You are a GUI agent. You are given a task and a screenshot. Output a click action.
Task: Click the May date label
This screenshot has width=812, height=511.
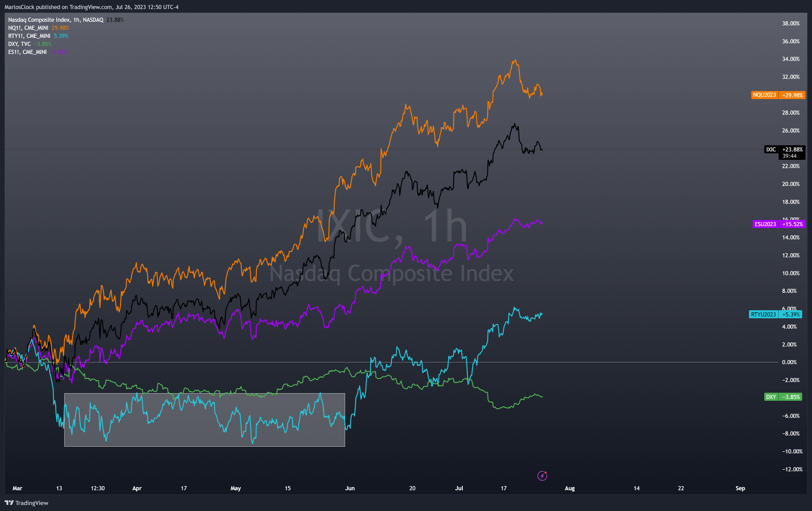tap(236, 488)
